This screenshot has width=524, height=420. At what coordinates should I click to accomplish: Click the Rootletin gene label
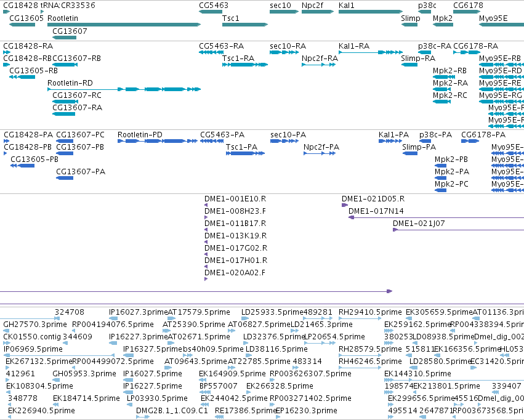tap(62, 18)
